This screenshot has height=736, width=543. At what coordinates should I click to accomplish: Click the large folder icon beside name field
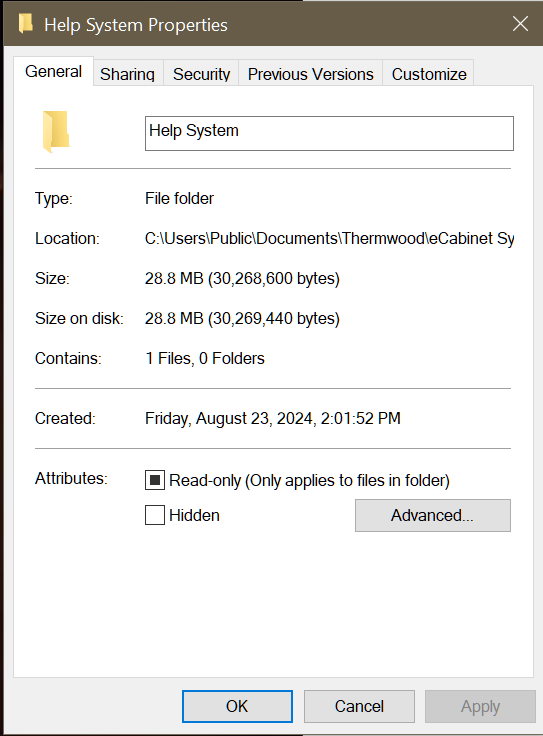click(56, 132)
